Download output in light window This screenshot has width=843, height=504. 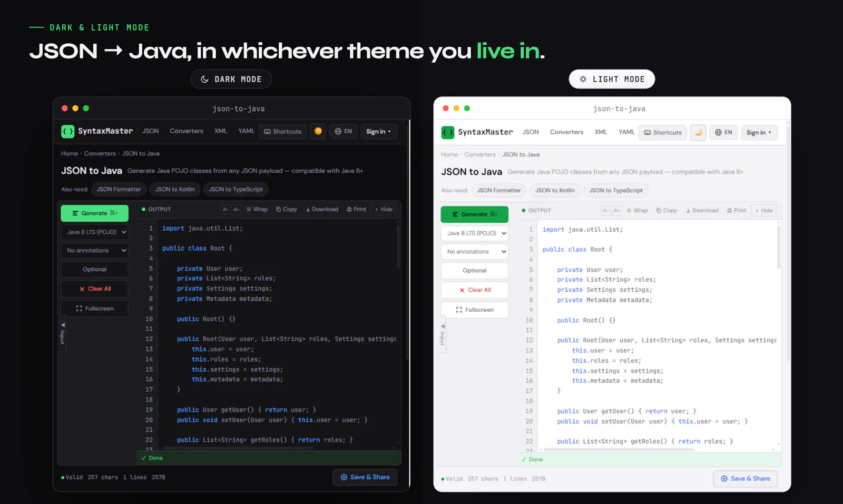(x=702, y=210)
